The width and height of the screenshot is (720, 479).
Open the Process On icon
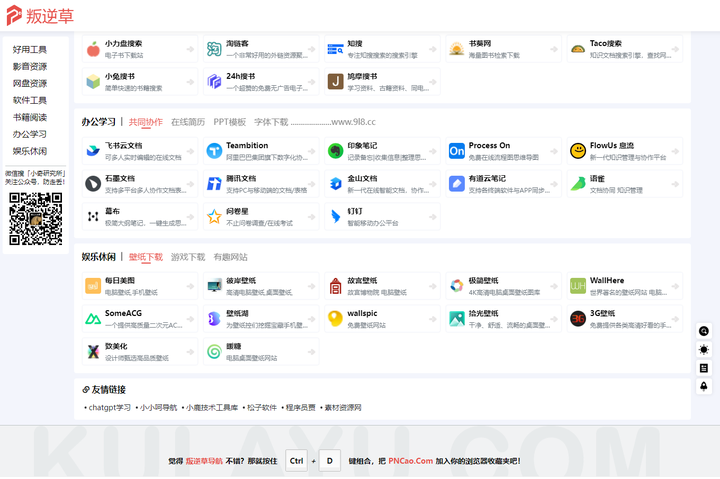pyautogui.click(x=457, y=151)
